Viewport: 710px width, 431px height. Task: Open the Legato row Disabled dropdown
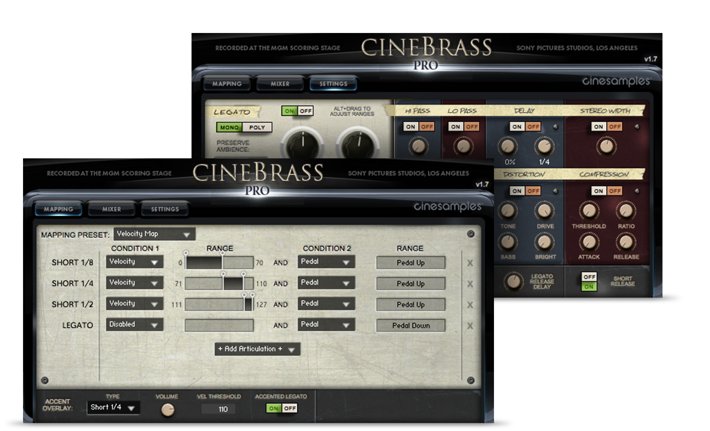click(134, 325)
